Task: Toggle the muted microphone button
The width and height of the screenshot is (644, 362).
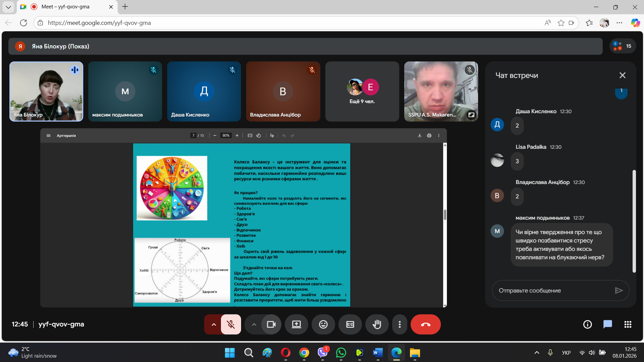Action: point(231,324)
